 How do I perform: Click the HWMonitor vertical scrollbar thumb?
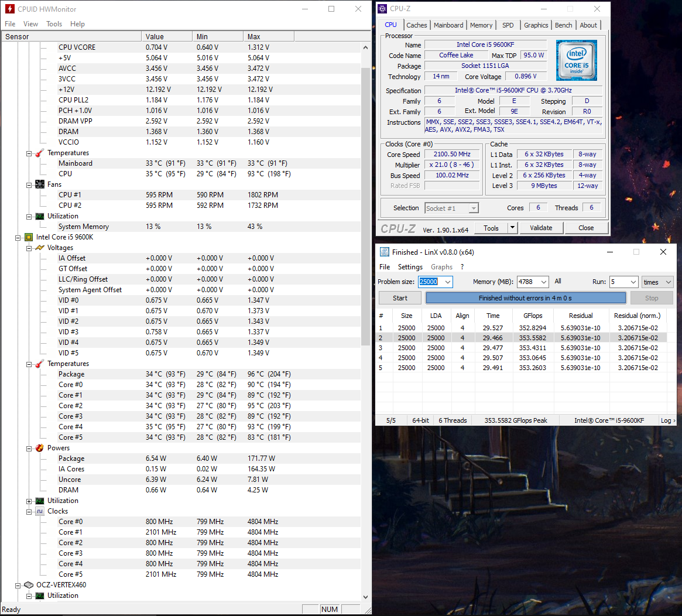(365, 207)
